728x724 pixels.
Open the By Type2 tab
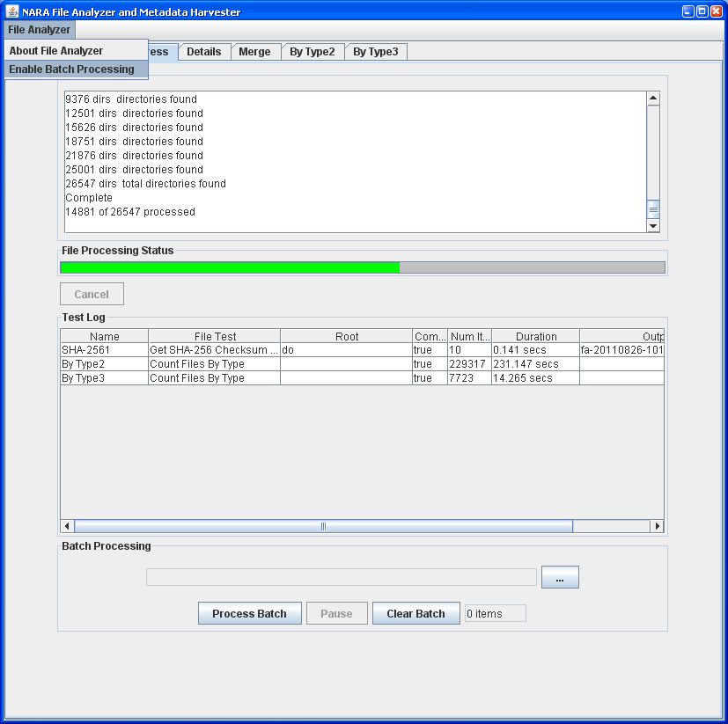coord(313,51)
